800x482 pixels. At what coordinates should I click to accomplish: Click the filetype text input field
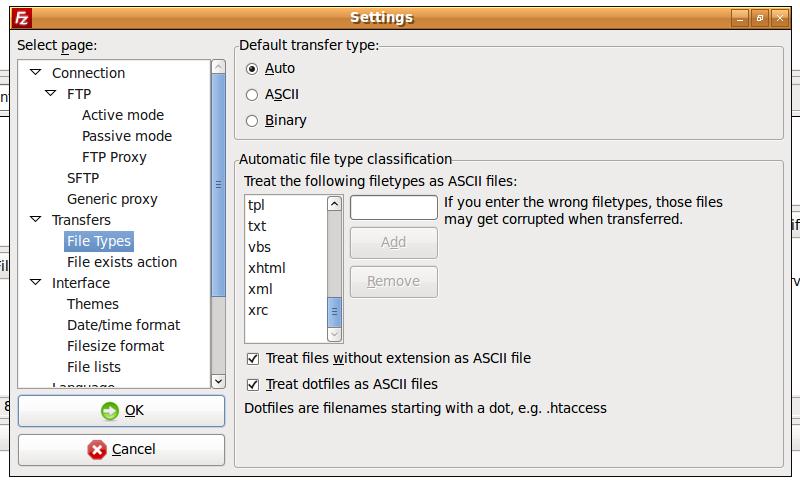(393, 207)
